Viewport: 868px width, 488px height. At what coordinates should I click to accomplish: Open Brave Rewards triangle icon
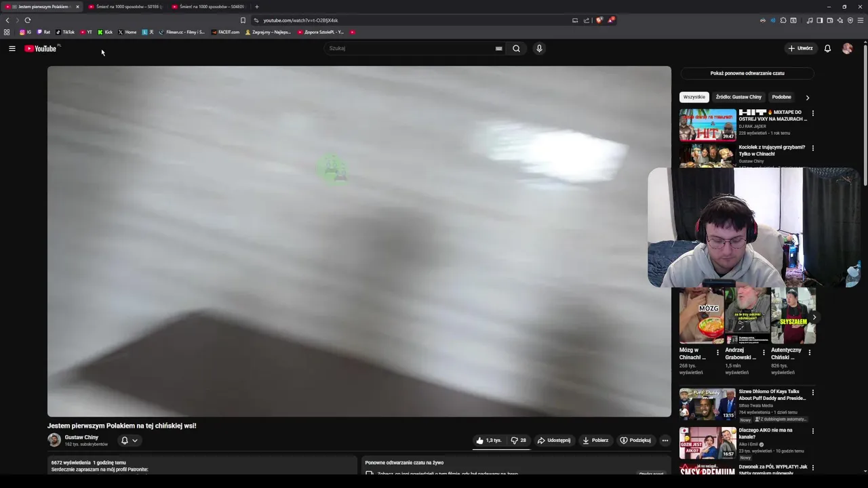[x=610, y=20]
